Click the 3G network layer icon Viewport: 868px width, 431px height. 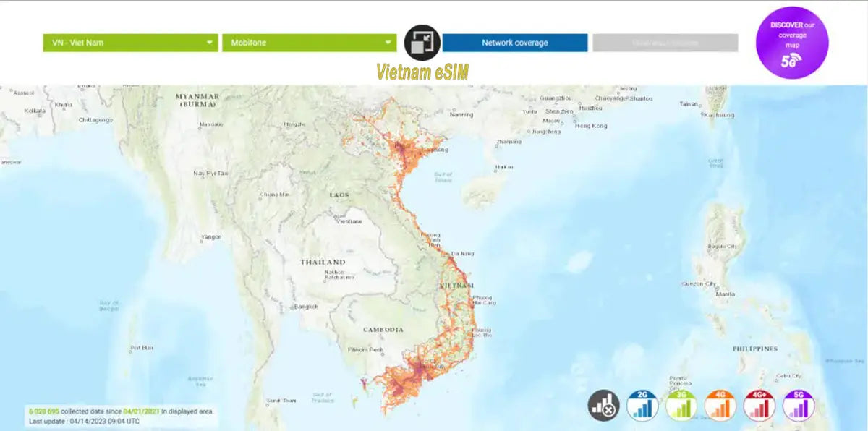click(x=681, y=406)
